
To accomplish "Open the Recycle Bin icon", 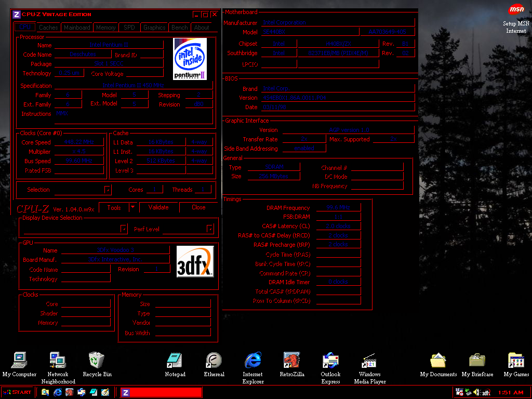I will click(x=97, y=361).
